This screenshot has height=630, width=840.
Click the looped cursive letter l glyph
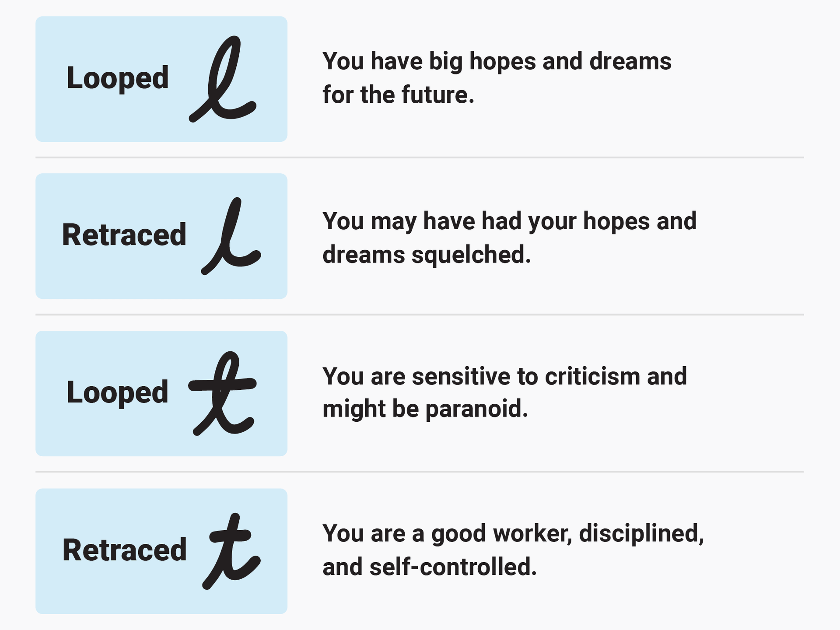tap(223, 79)
